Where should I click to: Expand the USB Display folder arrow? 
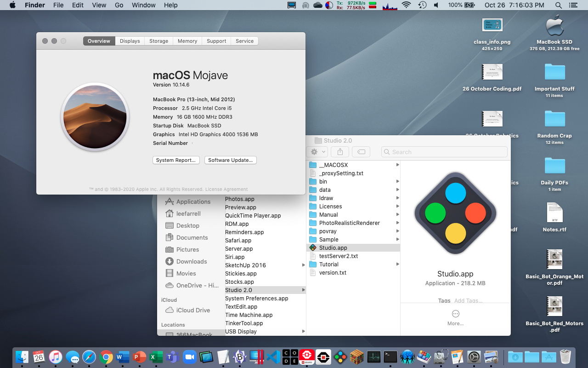click(x=303, y=332)
